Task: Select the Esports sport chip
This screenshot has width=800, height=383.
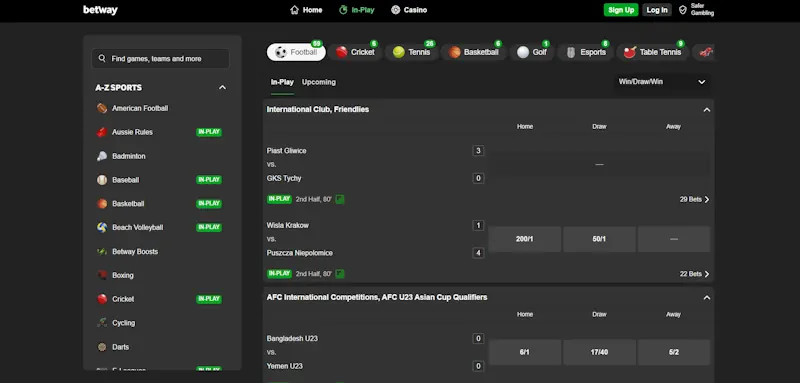Action: (585, 52)
